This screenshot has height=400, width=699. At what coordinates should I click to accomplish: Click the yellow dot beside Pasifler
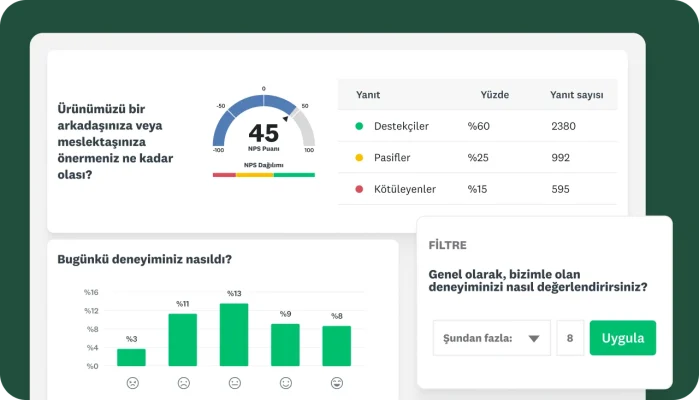point(359,158)
